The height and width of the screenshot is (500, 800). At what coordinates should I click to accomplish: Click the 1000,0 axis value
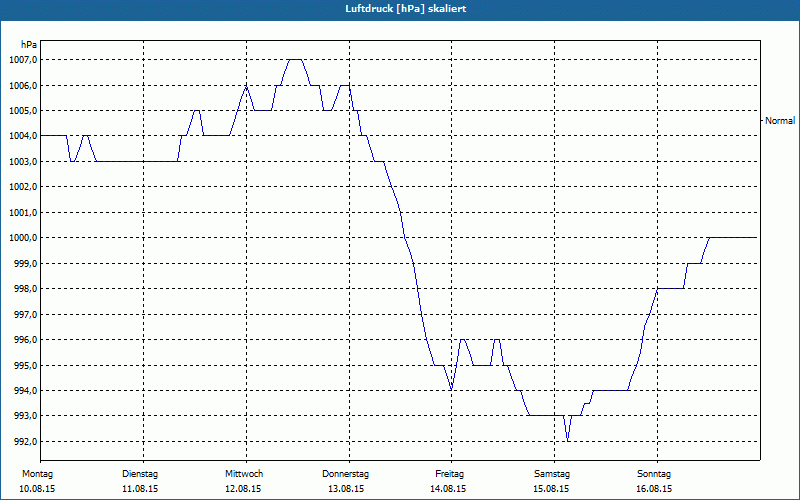click(23, 238)
